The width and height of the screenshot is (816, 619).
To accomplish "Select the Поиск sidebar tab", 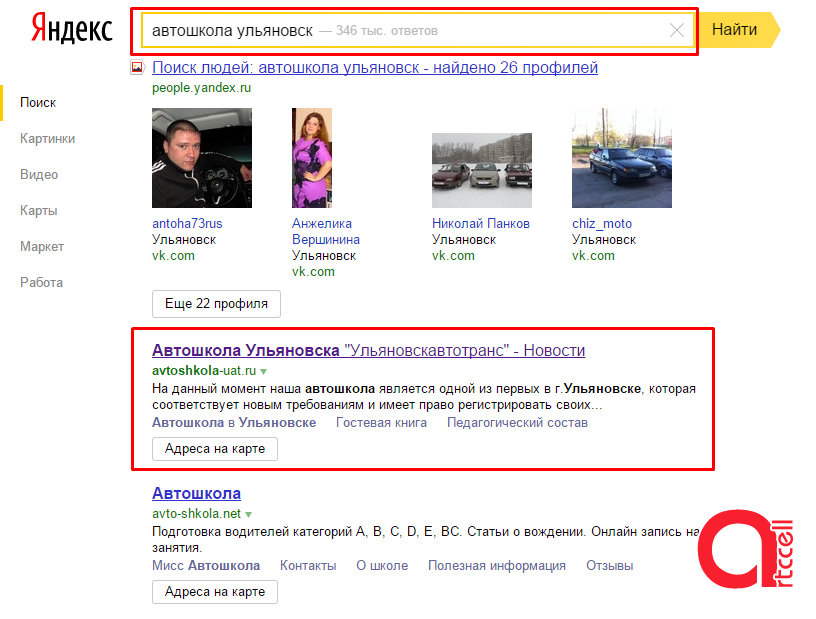I will point(38,103).
